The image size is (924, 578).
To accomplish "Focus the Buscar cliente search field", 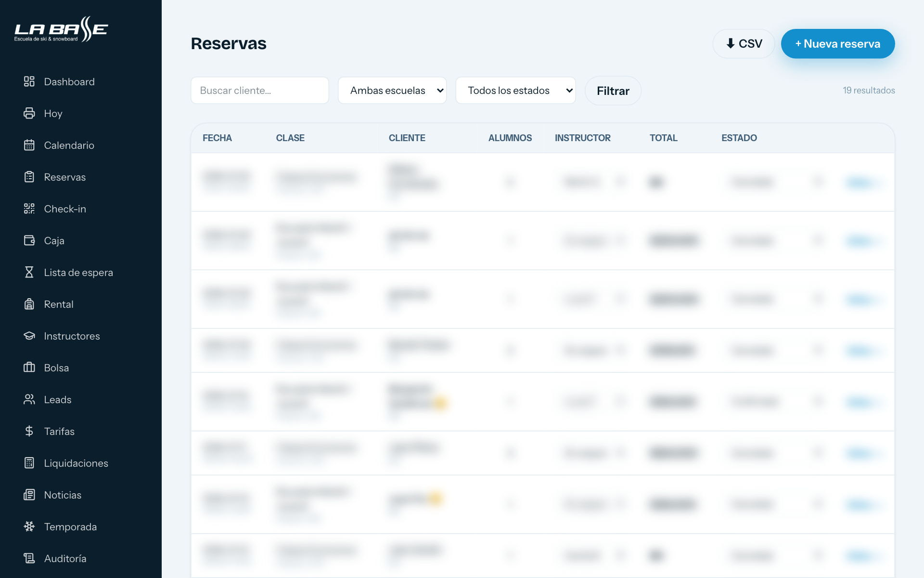I will click(x=260, y=91).
